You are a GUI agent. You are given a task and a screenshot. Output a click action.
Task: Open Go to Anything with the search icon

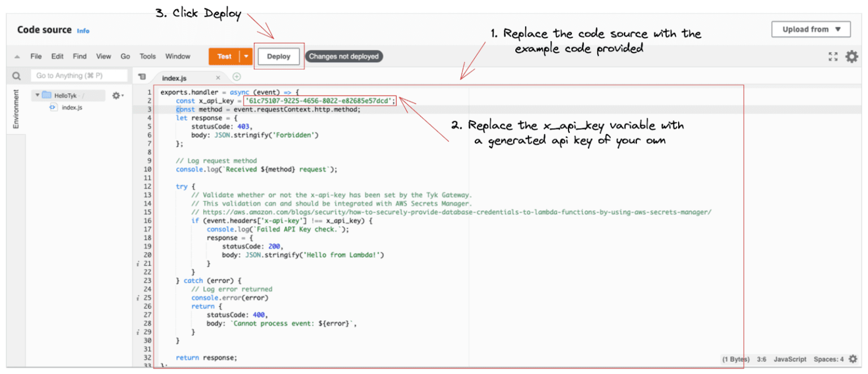coord(16,75)
